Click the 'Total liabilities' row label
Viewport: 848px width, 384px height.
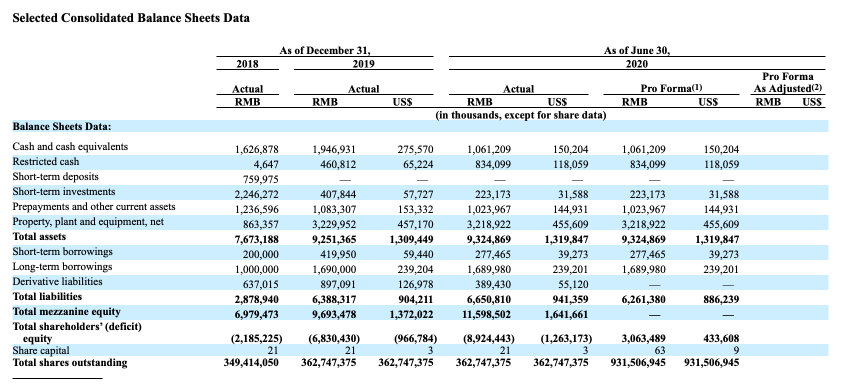point(47,296)
